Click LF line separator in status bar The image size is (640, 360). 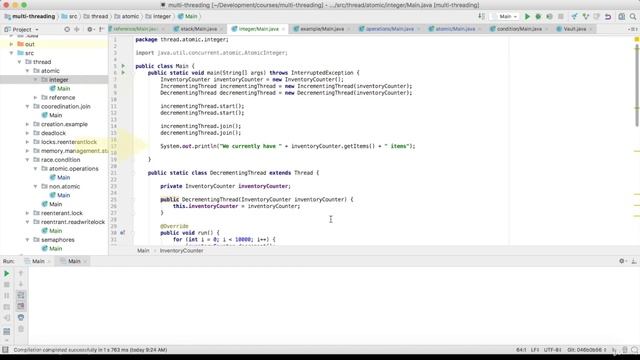[535, 350]
